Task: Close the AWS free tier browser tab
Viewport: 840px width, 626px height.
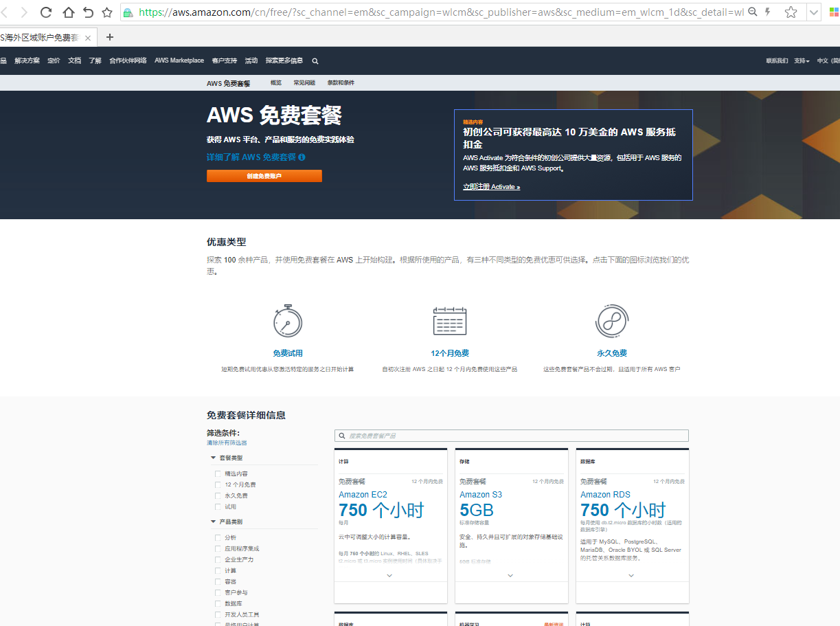Action: (88, 38)
